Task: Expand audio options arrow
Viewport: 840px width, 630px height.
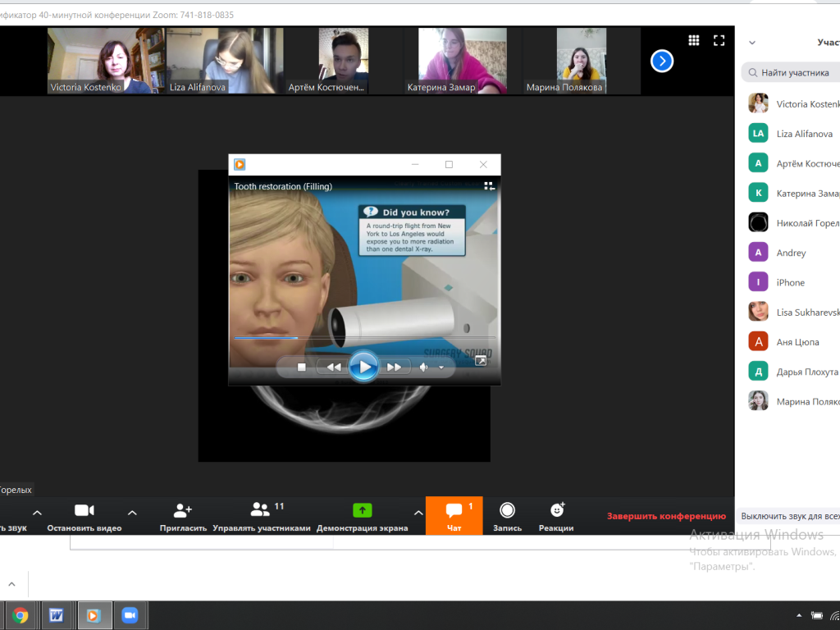Action: tap(37, 513)
